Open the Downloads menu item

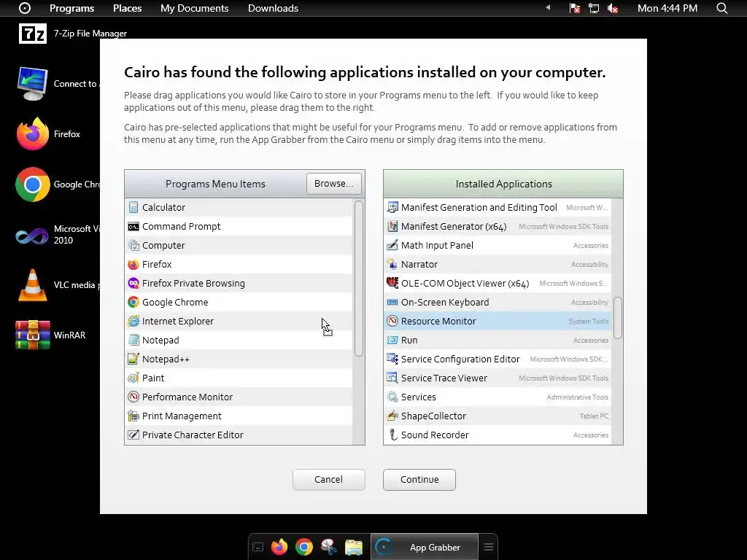(273, 8)
